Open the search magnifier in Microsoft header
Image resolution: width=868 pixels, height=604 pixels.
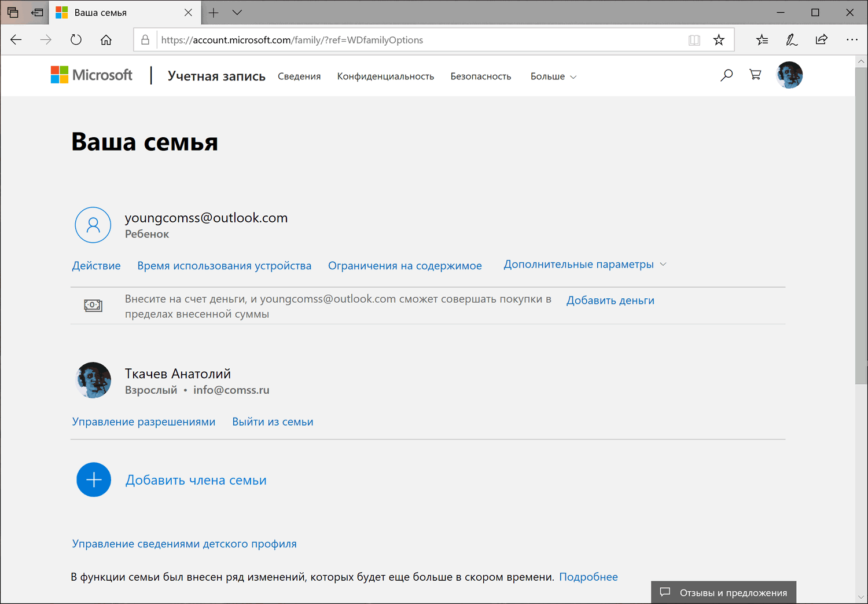(x=726, y=75)
